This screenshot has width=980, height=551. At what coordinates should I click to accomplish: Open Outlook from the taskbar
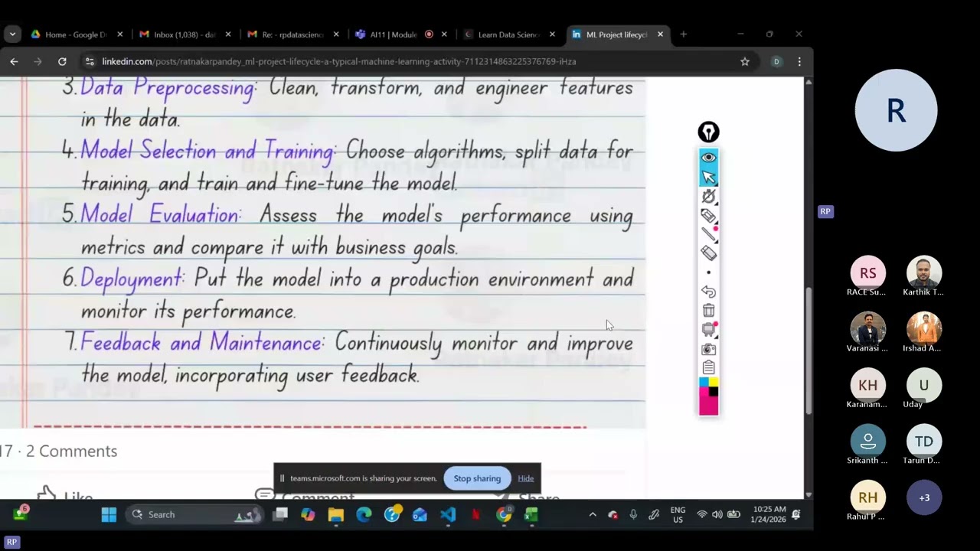(x=420, y=515)
